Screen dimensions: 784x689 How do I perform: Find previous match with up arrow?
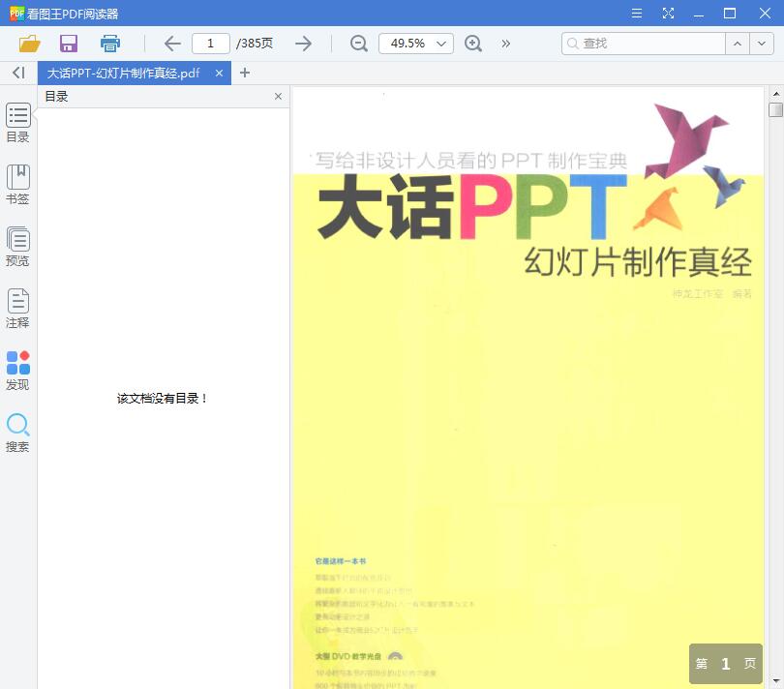coord(737,44)
